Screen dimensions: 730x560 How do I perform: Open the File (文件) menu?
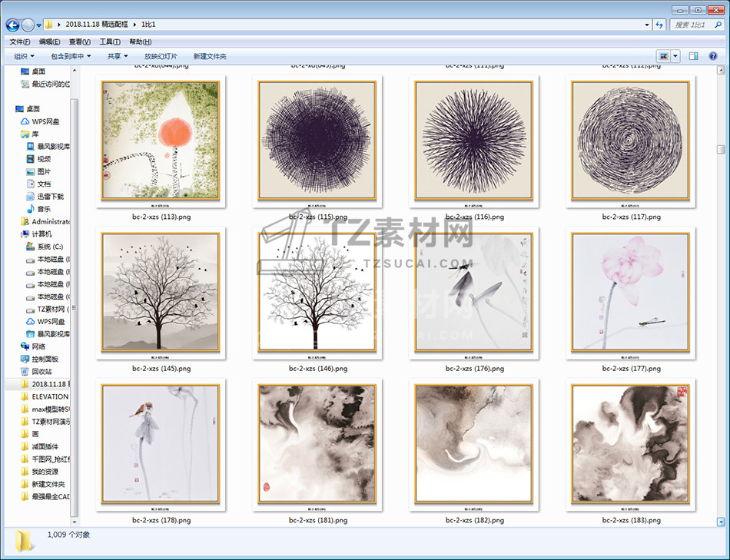coord(19,41)
